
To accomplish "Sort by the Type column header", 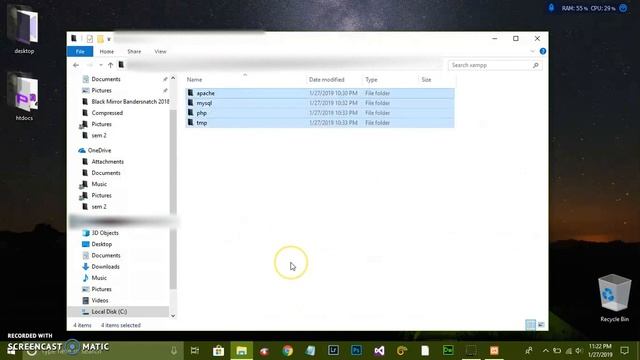I will [371, 80].
